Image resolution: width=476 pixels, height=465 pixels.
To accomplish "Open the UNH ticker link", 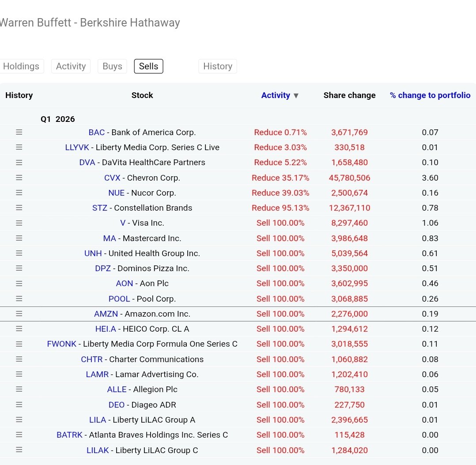I will [x=93, y=253].
